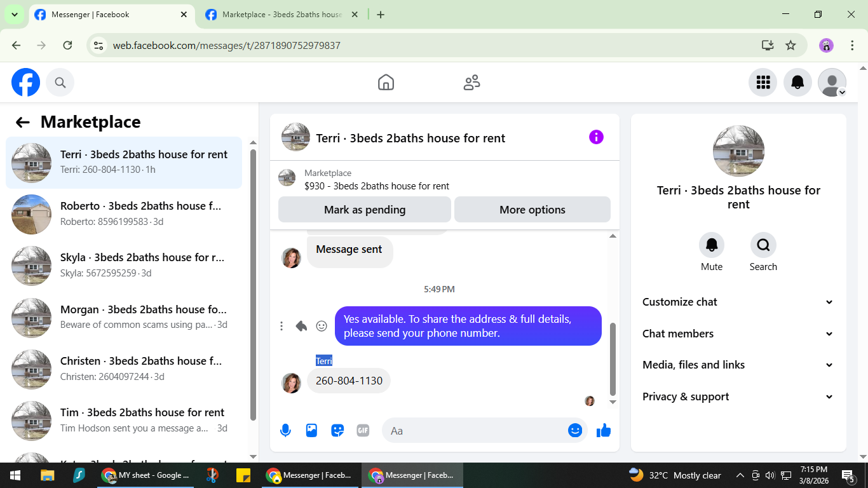Expand Privacy & support section
Image resolution: width=868 pixels, height=488 pixels.
[x=738, y=396]
